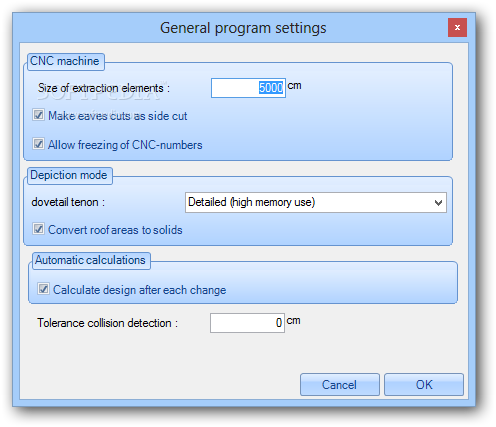
Task: Click the 'Size of extraction elements :' label
Action: (x=104, y=88)
